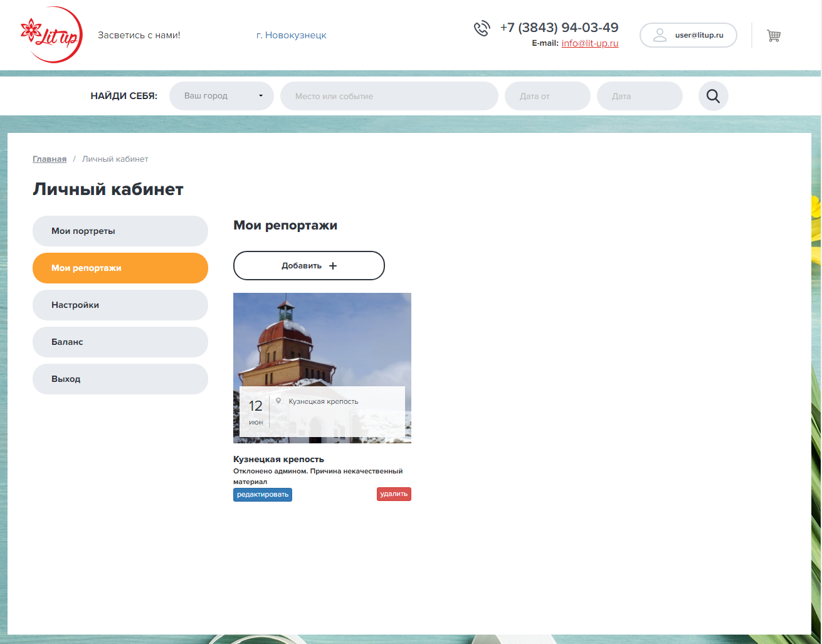Open the Кузнецкая крепость report thumbnail
This screenshot has width=822, height=644.
coord(322,368)
